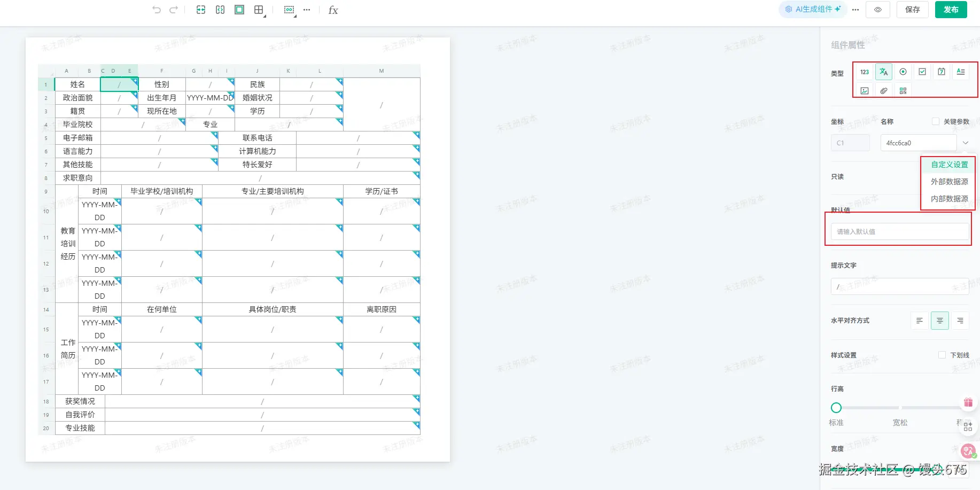980x490 pixels.
Task: Click the name field containing 4fcc6ca0
Action: coord(919,143)
